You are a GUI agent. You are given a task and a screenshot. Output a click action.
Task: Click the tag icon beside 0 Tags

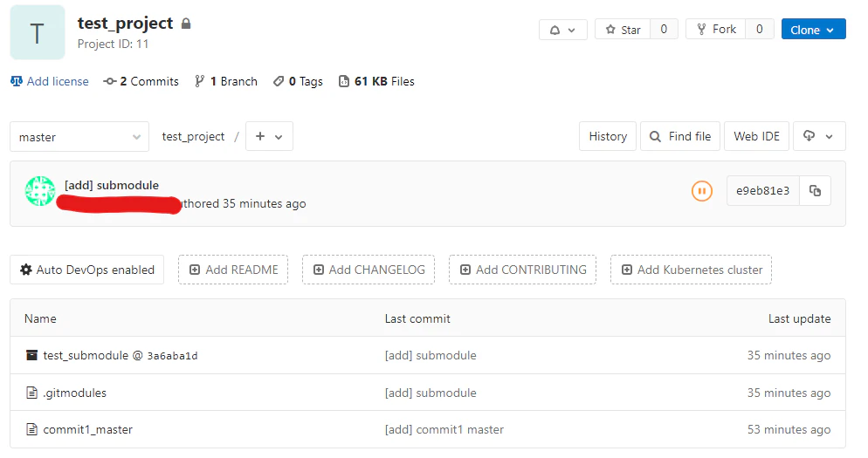pyautogui.click(x=279, y=81)
